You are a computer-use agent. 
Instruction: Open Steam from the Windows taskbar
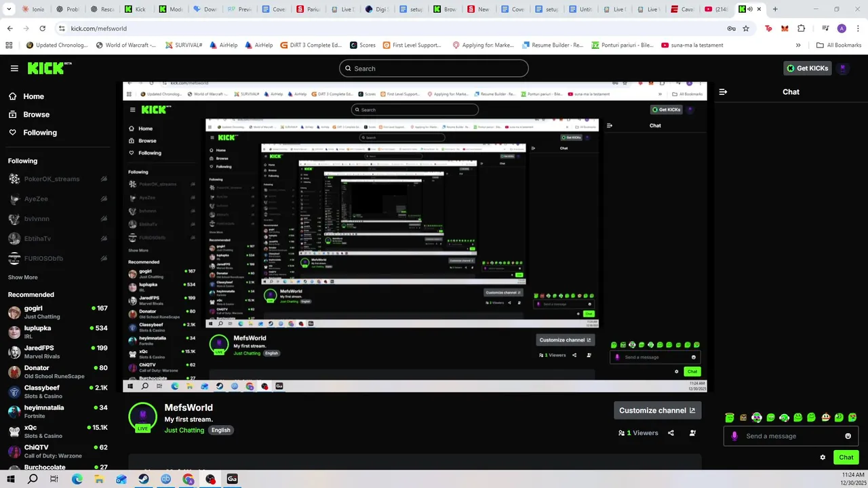tap(144, 479)
